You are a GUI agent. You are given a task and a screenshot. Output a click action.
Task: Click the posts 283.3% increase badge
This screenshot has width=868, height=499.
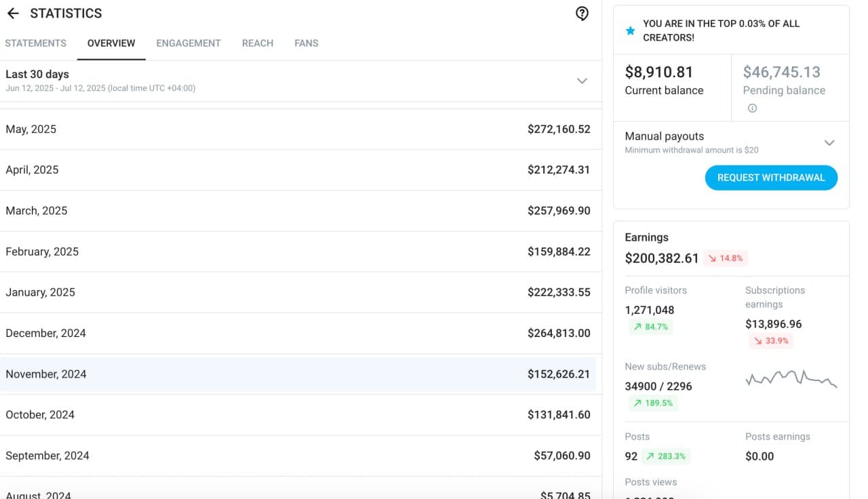pyautogui.click(x=666, y=456)
